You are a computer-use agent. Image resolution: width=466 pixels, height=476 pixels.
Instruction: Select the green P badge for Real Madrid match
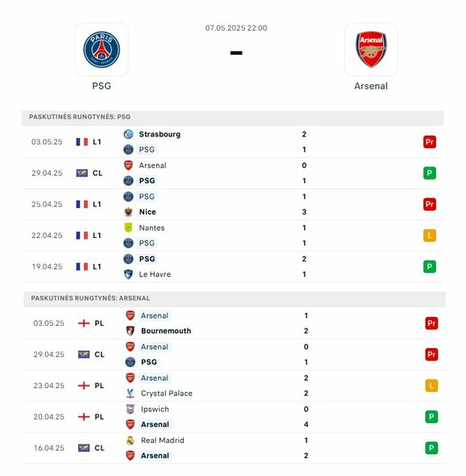pyautogui.click(x=431, y=448)
